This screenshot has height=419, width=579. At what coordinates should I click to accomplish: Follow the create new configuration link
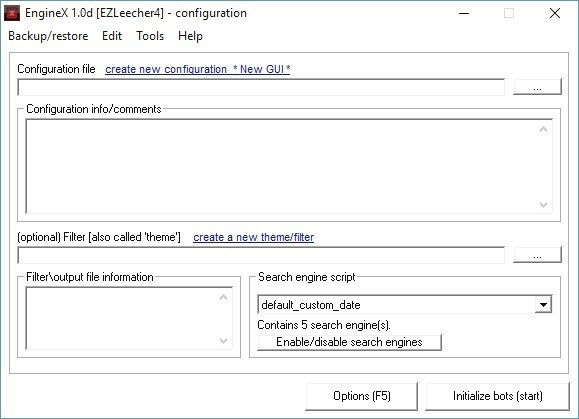tap(198, 69)
